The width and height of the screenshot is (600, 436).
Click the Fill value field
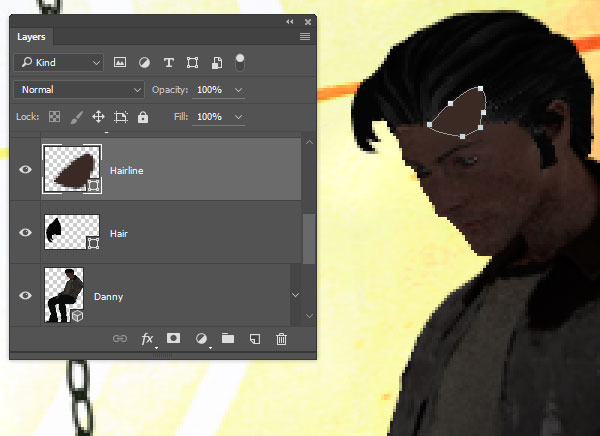[x=209, y=117]
